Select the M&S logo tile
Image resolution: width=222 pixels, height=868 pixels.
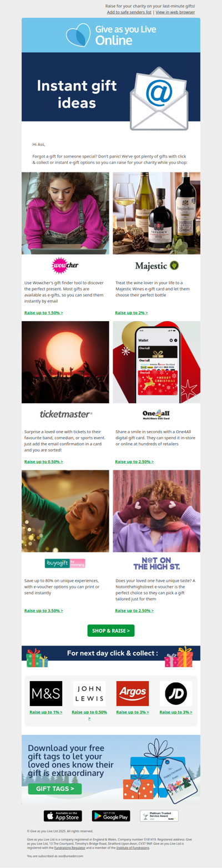(46, 693)
